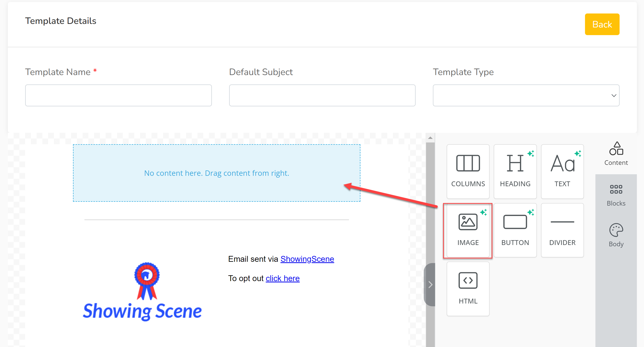
Task: Select the Button content block
Action: tap(515, 230)
